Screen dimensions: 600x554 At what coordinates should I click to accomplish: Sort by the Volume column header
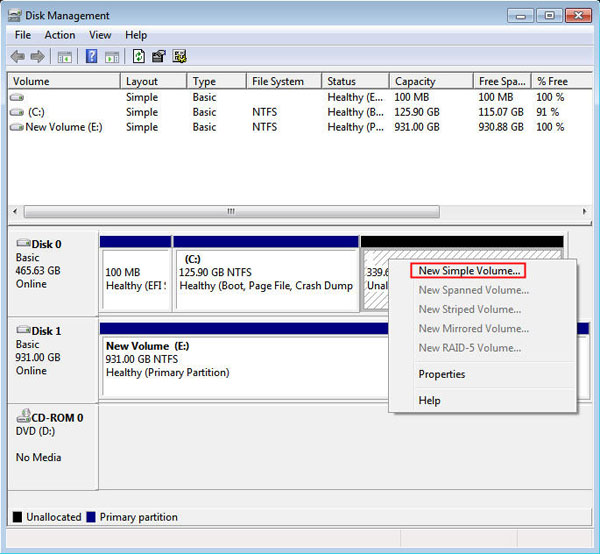tap(64, 81)
